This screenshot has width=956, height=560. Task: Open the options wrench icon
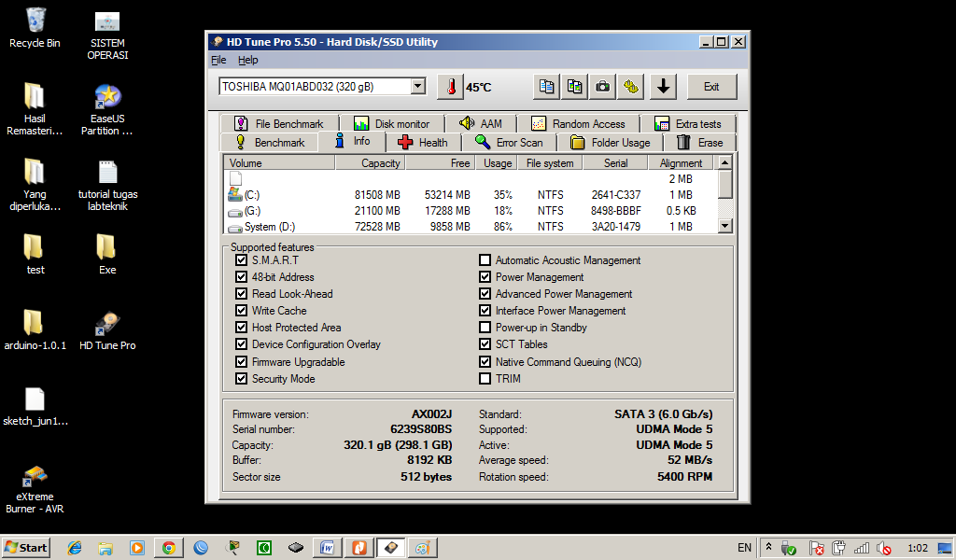pyautogui.click(x=631, y=87)
